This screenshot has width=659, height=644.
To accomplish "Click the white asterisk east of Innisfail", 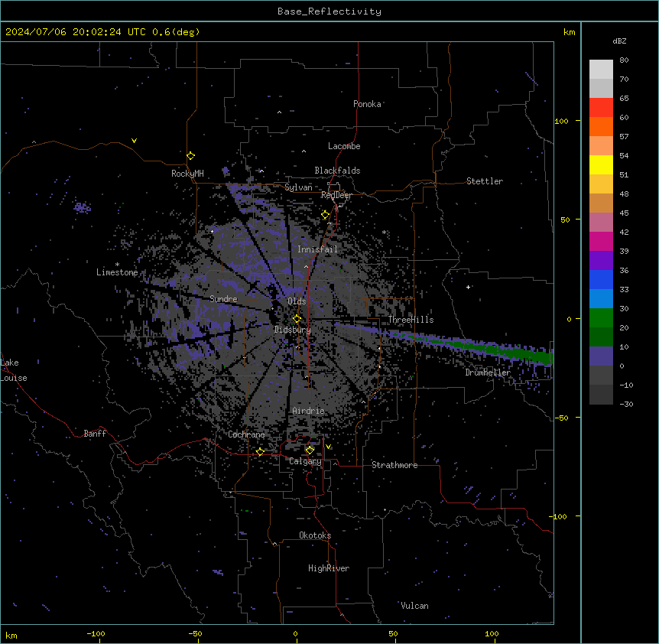I will tap(384, 232).
